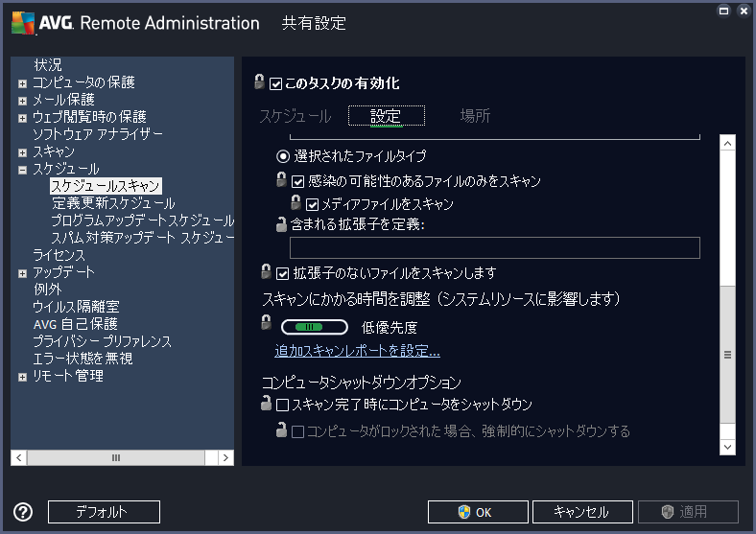This screenshot has width=756, height=534.
Task: Enable スキャン完了時にコンピュータをシャットダウン checkbox
Action: 282,405
